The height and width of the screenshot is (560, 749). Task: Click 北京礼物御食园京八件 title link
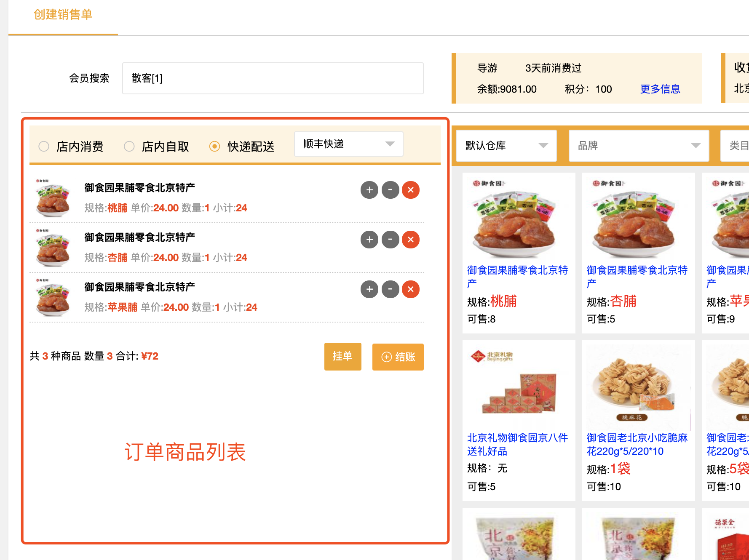[518, 444]
